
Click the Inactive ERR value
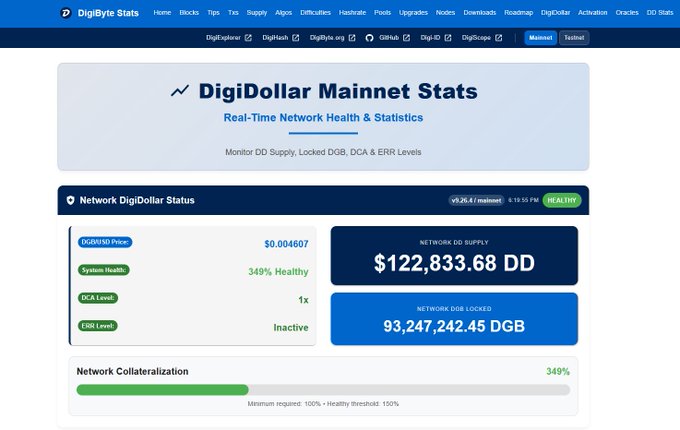tap(291, 328)
